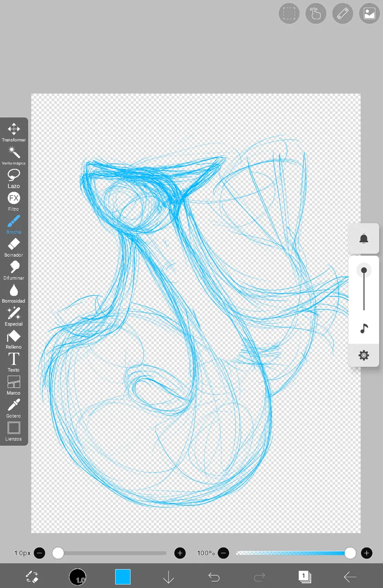
Task: Undo the last stroke
Action: pos(214,577)
